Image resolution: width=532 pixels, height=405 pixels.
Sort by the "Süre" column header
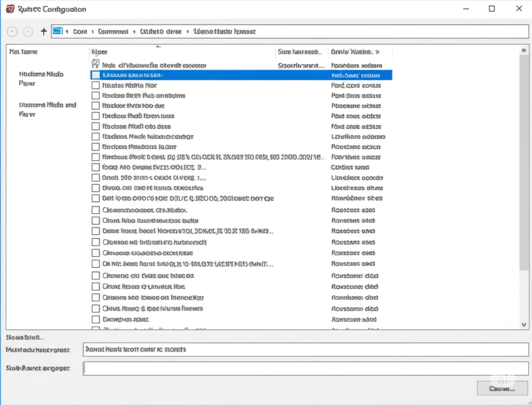pyautogui.click(x=302, y=52)
